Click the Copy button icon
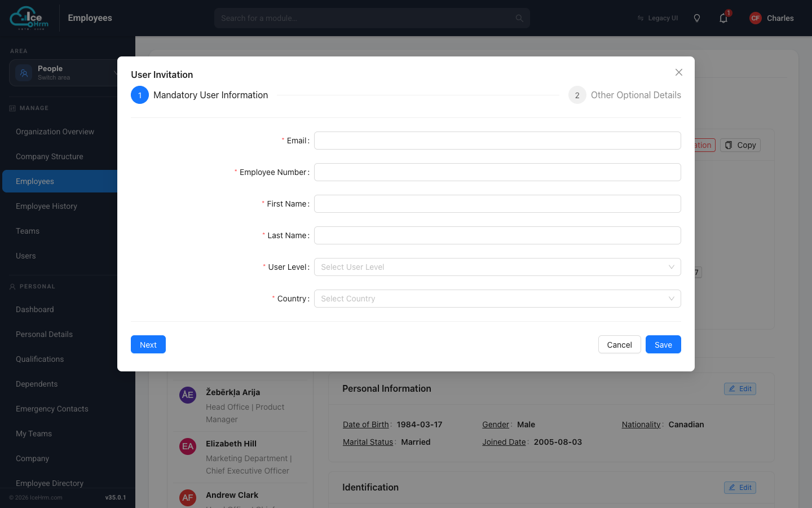The width and height of the screenshot is (812, 508). [729, 145]
